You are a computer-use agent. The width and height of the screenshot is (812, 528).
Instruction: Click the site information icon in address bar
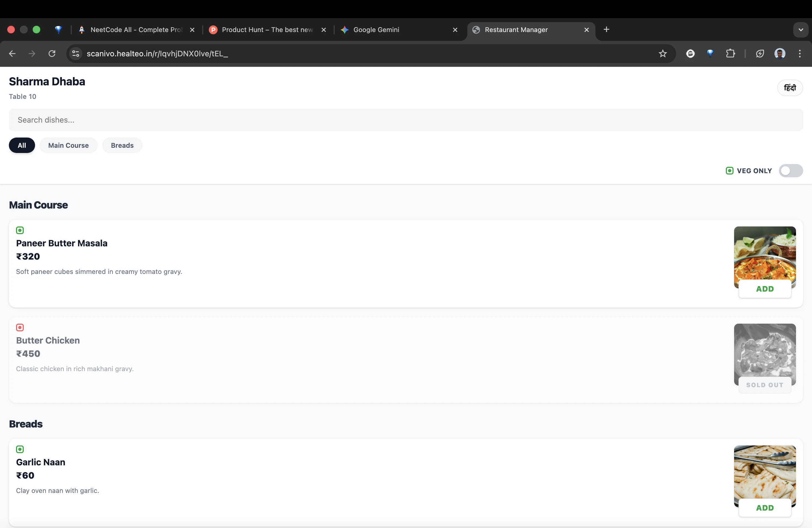coord(76,54)
